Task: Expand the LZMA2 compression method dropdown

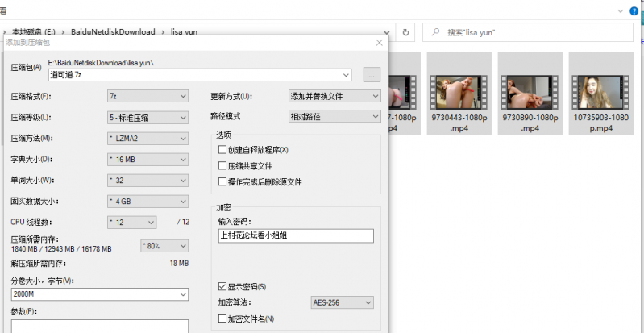Action: point(147,138)
